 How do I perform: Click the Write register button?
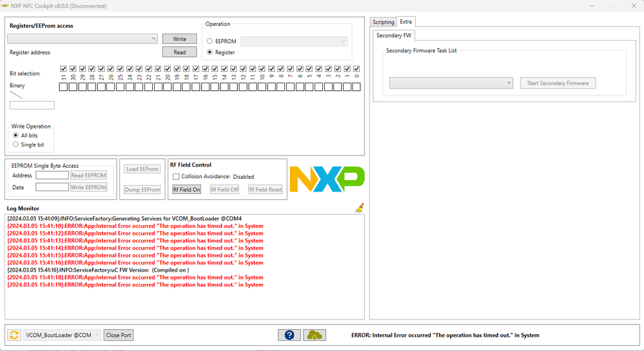click(179, 39)
